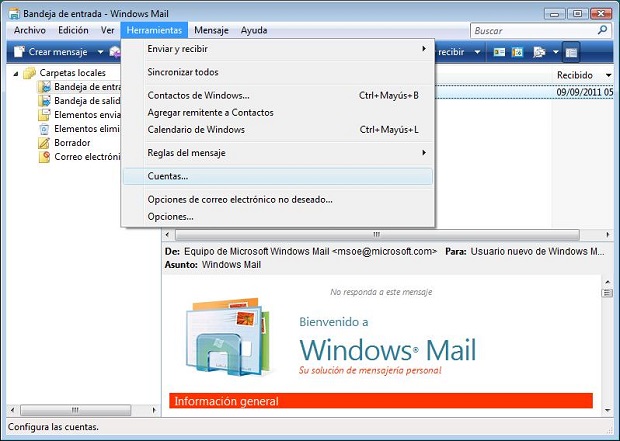This screenshot has height=441, width=620.
Task: Click the Carpetas locales folder icon
Action: pyautogui.click(x=29, y=73)
